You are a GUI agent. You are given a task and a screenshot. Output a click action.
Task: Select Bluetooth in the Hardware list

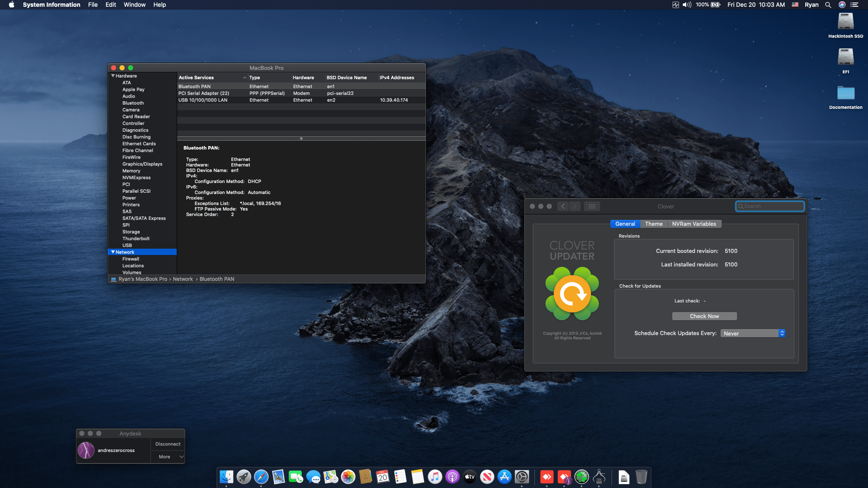pos(133,103)
